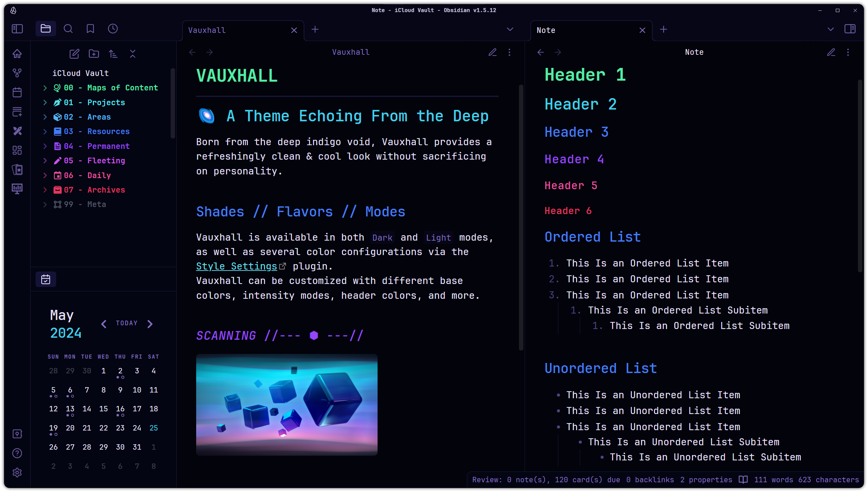868x492 pixels.
Task: Click 'Review: 0 note(s), 120 card(s) due' status
Action: click(546, 480)
